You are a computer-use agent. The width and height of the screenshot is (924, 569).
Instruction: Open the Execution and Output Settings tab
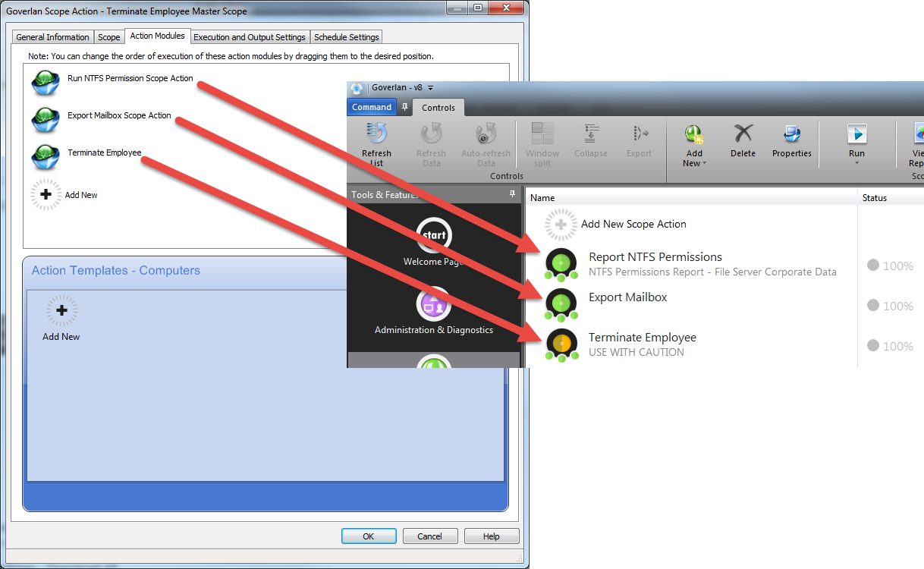tap(250, 37)
